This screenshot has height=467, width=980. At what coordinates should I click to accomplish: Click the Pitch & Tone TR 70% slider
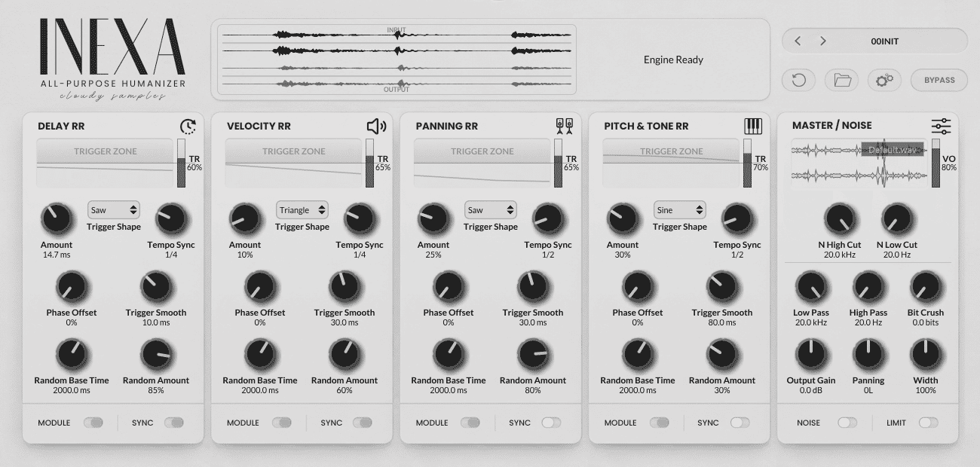click(748, 163)
